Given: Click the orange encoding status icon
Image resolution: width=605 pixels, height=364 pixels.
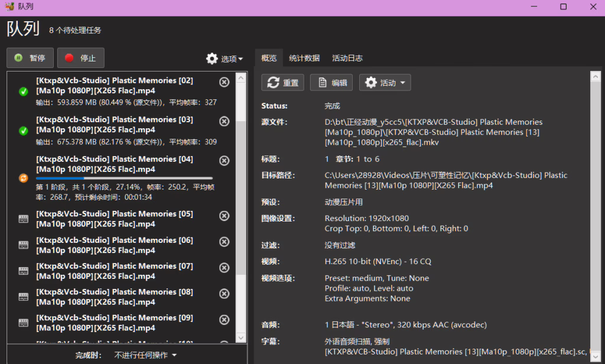Looking at the screenshot, I should click(23, 178).
